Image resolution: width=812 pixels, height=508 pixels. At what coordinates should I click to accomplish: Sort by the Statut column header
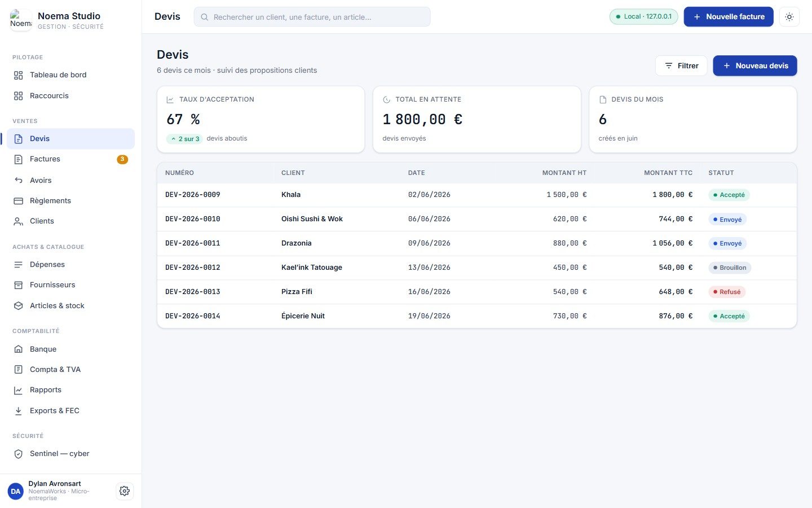point(721,173)
